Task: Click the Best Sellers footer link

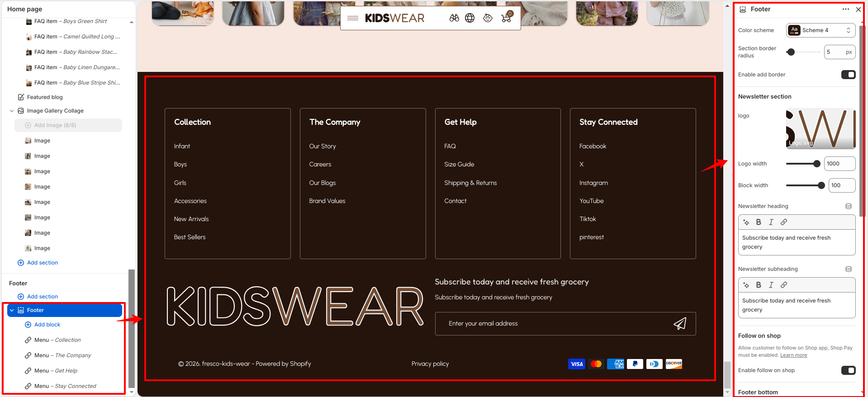Action: coord(190,237)
